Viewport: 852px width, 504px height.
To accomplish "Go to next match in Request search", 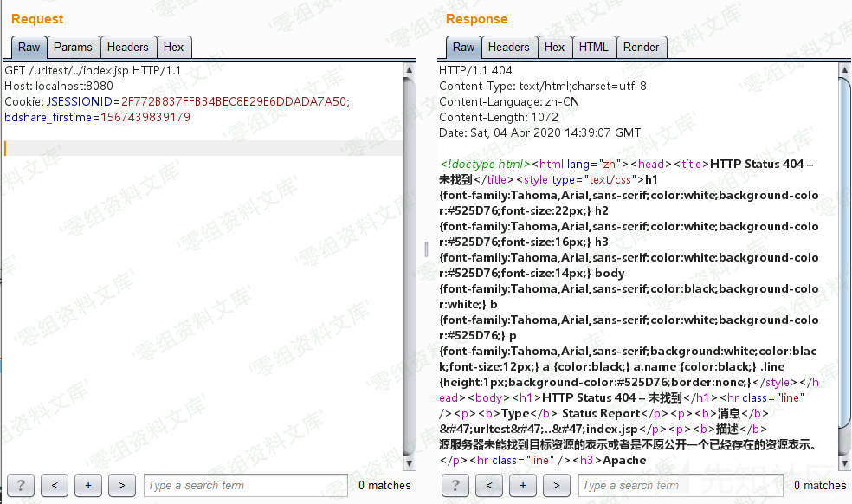I will [122, 486].
